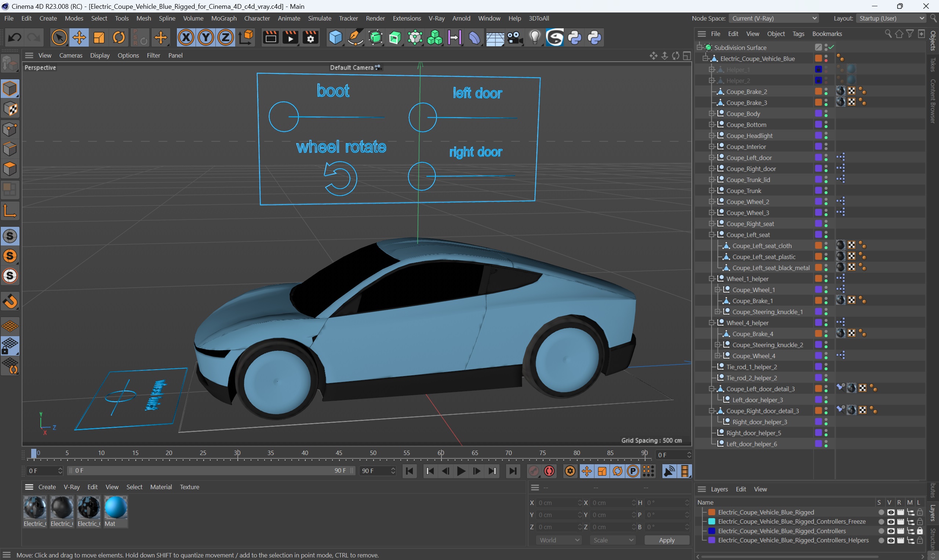
Task: Click the Undo arrow icon
Action: click(x=14, y=37)
